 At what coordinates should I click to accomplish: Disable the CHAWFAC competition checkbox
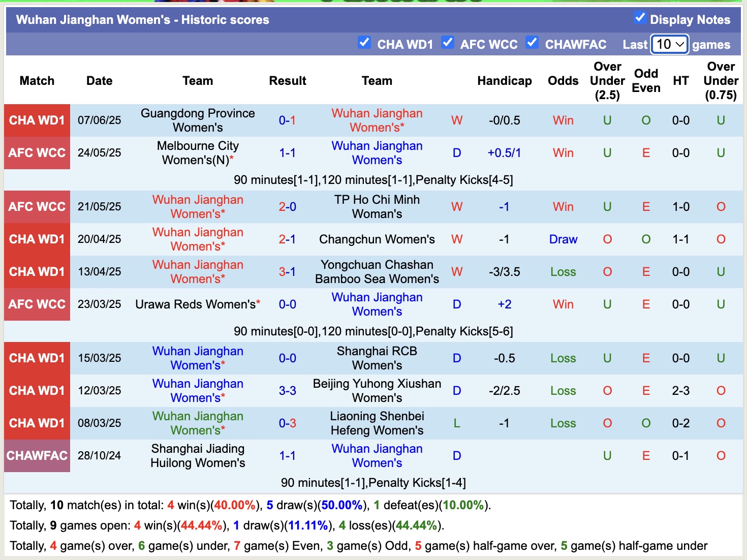pyautogui.click(x=532, y=43)
